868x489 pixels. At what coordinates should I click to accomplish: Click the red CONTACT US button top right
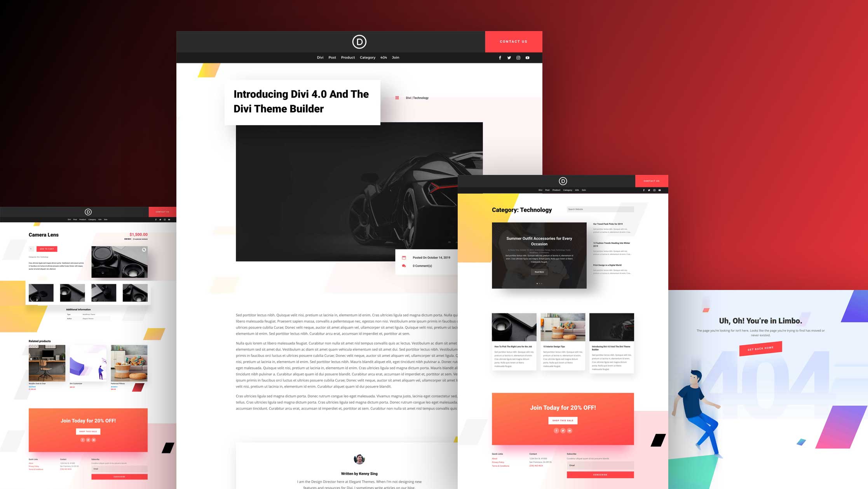513,41
